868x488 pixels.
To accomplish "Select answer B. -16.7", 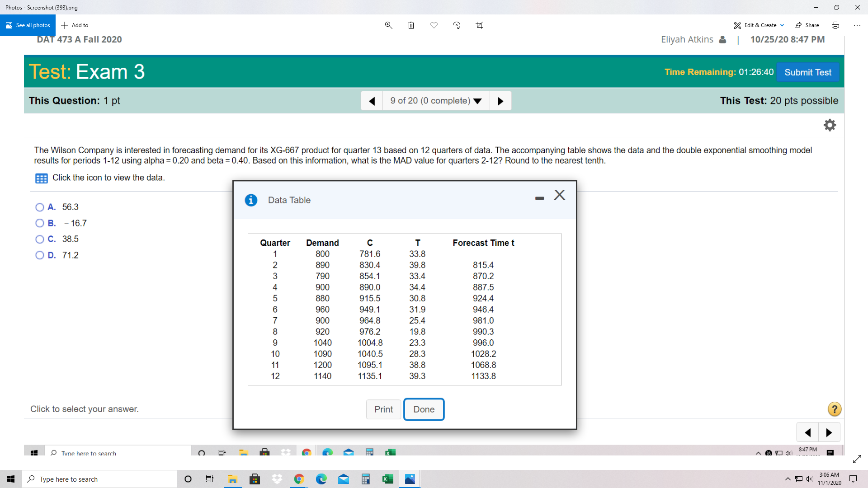I will click(40, 223).
